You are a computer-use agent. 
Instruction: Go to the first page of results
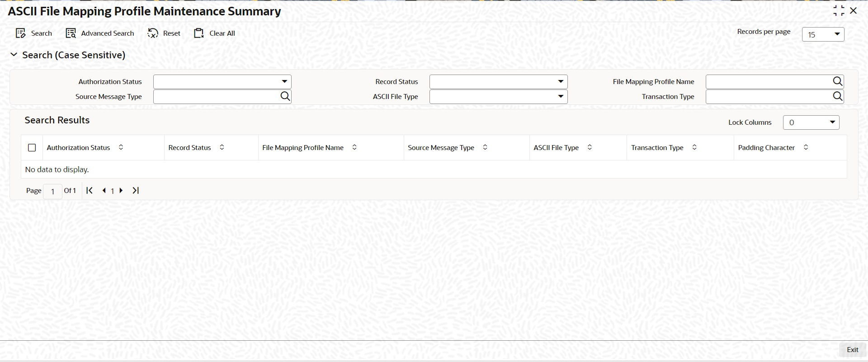pyautogui.click(x=90, y=191)
